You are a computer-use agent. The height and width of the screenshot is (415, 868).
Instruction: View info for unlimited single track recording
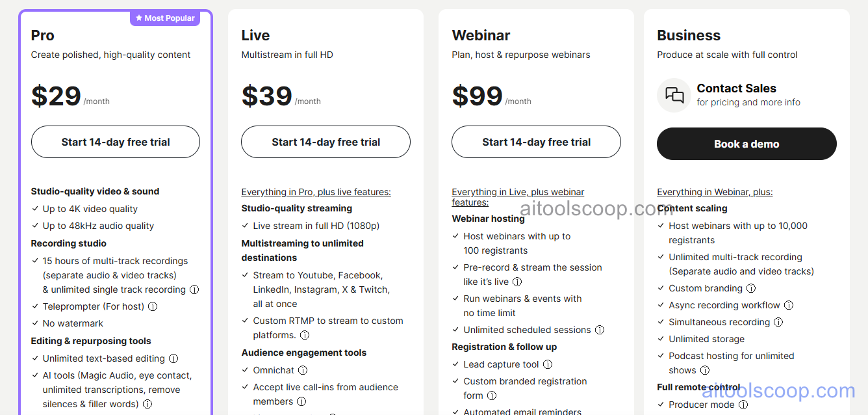(x=194, y=289)
